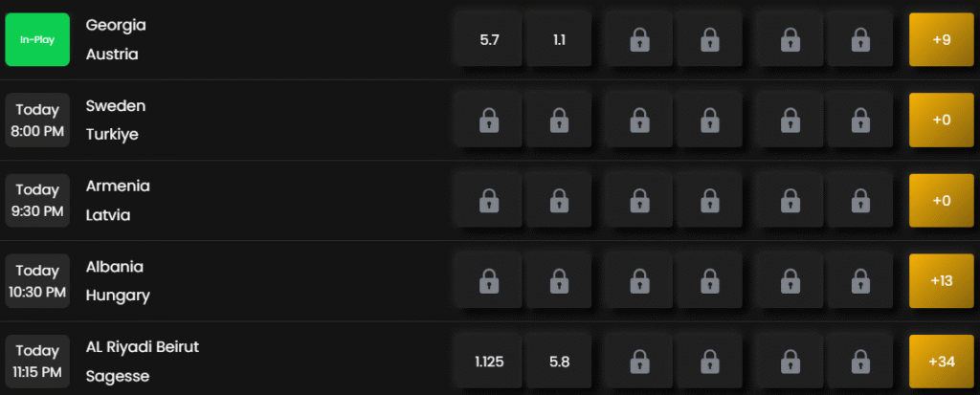Pick the 5.8 odds for Sagesse
The width and height of the screenshot is (980, 395).
pos(559,362)
